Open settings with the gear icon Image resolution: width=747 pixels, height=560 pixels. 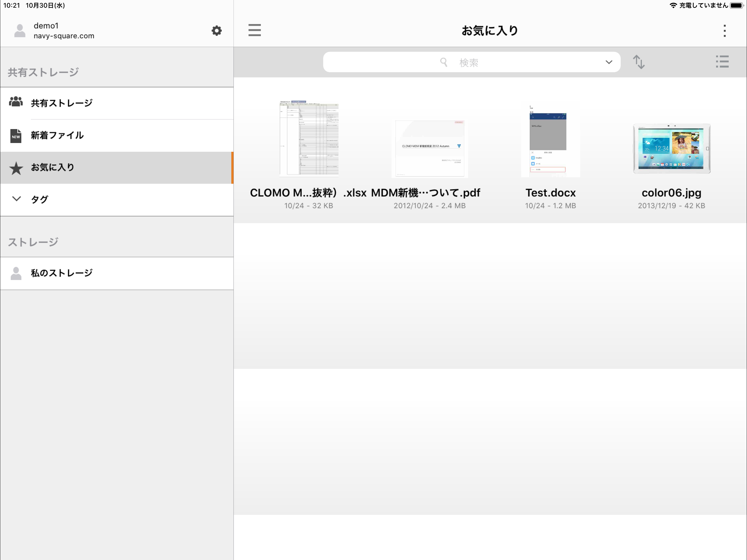point(217,31)
